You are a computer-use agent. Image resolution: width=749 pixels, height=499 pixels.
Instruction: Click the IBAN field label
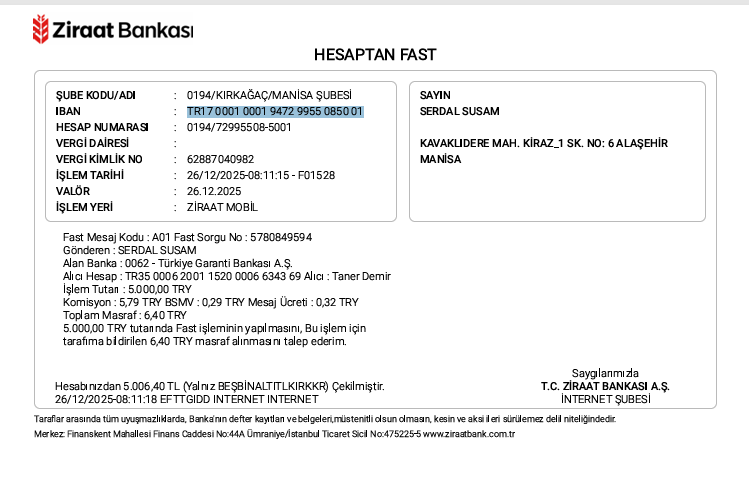(x=68, y=111)
